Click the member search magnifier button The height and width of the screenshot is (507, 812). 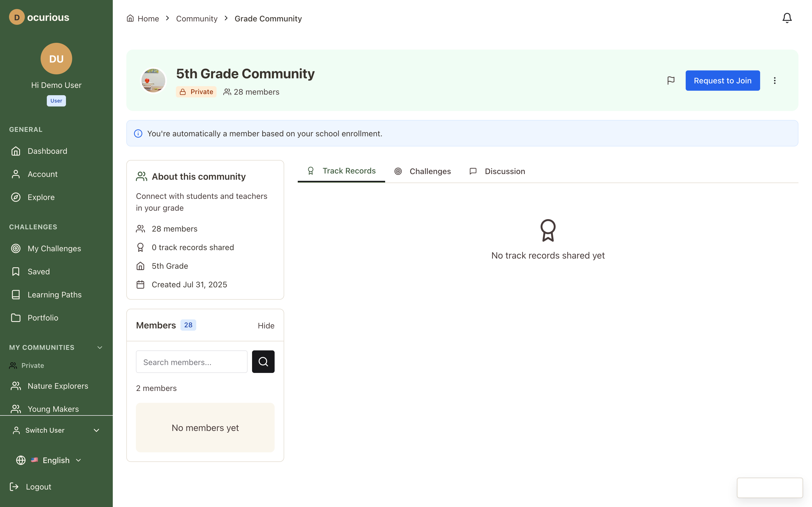pos(263,361)
